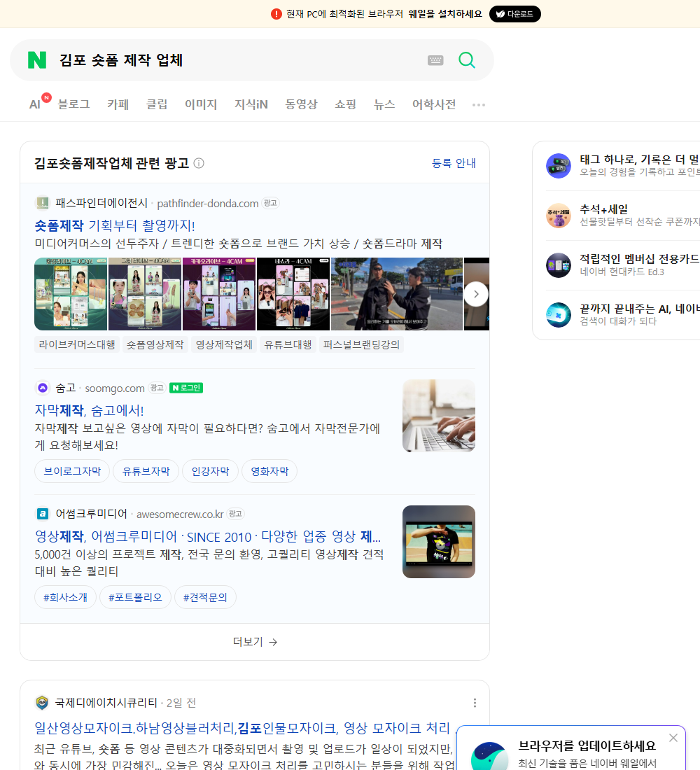The width and height of the screenshot is (700, 770).
Task: Click the green Naver N logo
Action: tap(37, 60)
